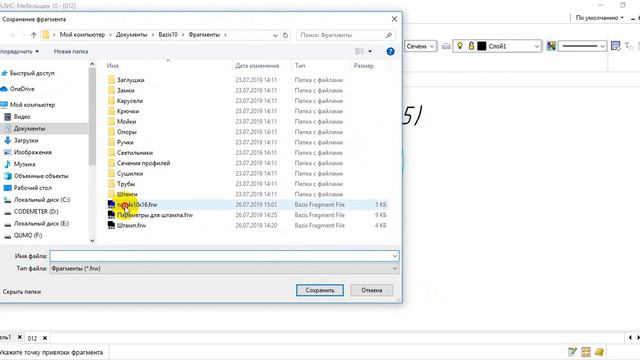Select the Ручки folder
The image size is (640, 360).
[125, 142]
